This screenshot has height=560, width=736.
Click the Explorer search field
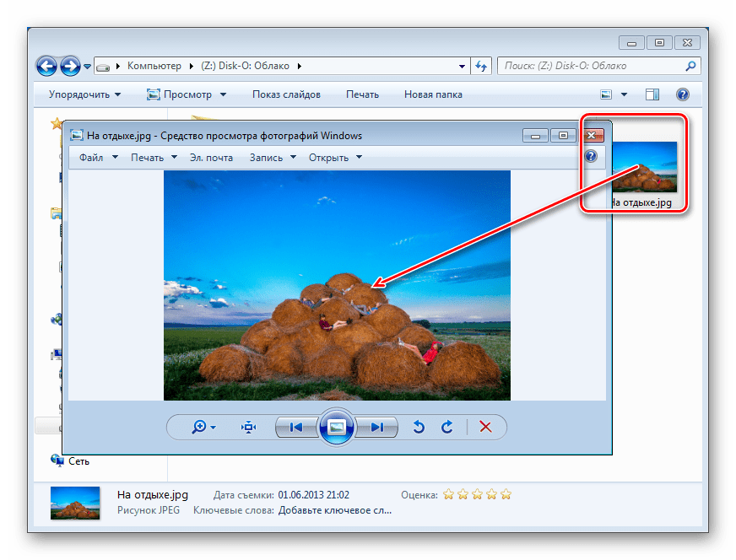[x=591, y=65]
